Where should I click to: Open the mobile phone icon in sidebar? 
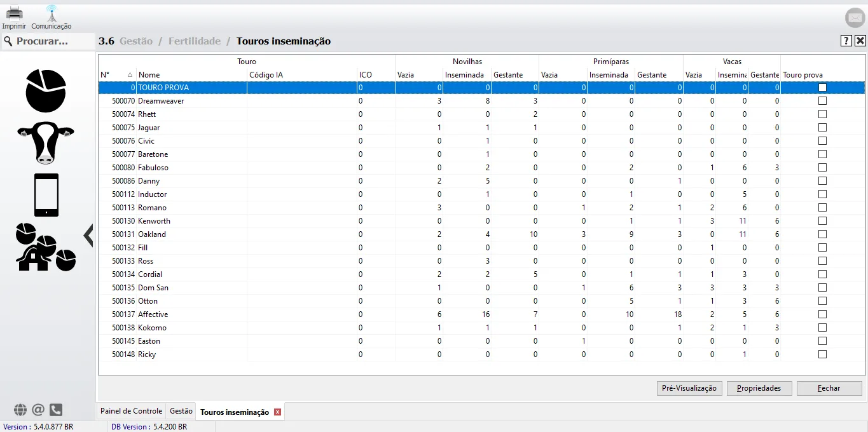click(x=46, y=195)
